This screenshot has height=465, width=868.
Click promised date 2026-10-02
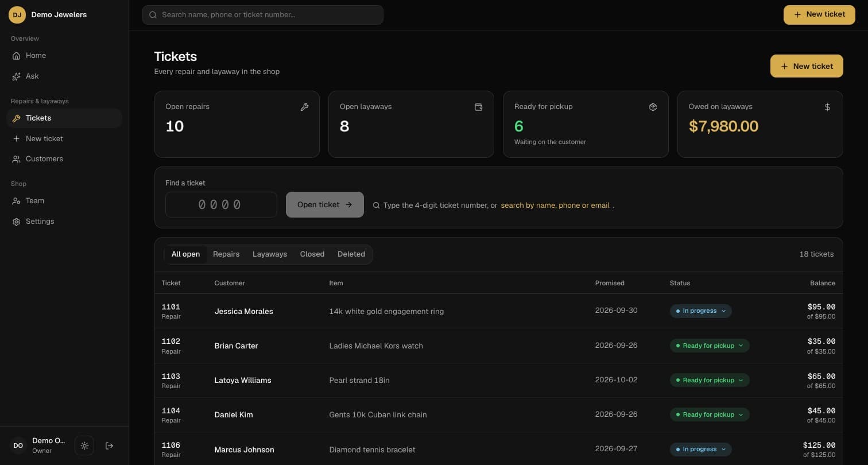(616, 380)
